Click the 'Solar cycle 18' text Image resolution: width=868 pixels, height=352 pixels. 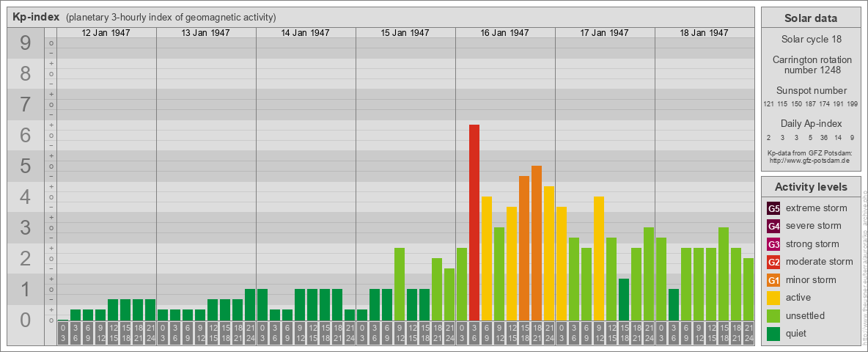pos(810,40)
